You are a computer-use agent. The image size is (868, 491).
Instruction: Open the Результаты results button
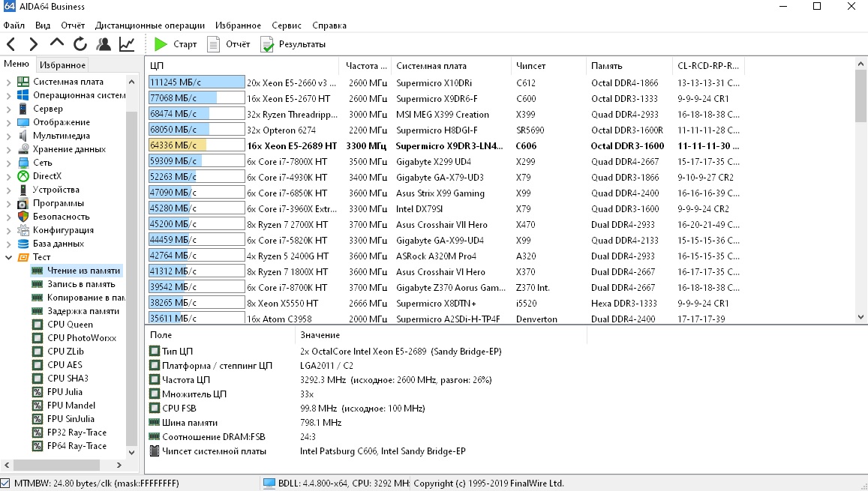click(293, 44)
